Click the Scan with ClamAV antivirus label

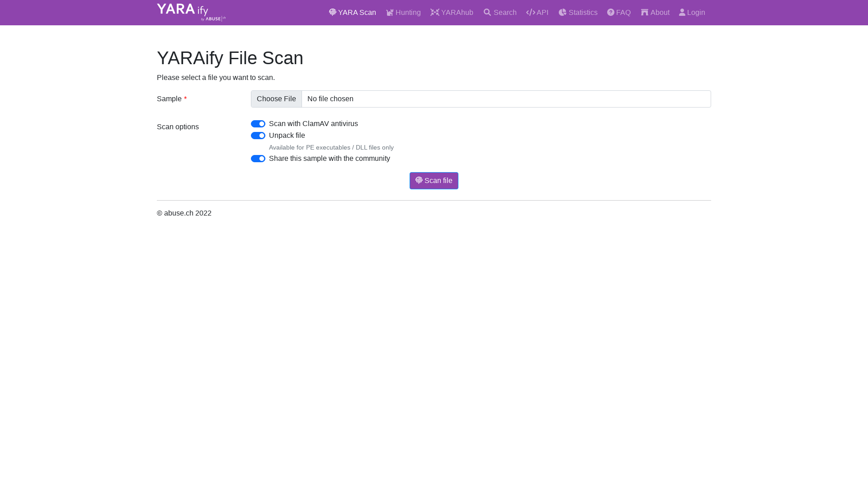(x=313, y=124)
